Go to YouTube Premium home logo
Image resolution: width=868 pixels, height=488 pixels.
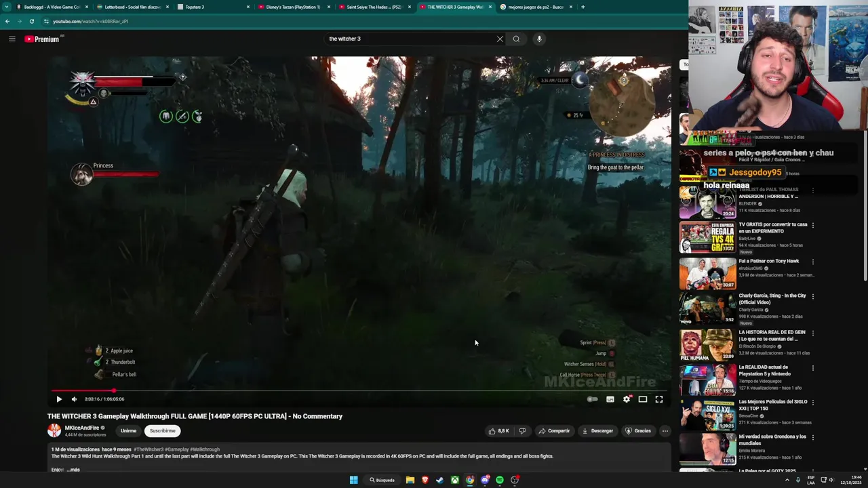coord(42,39)
